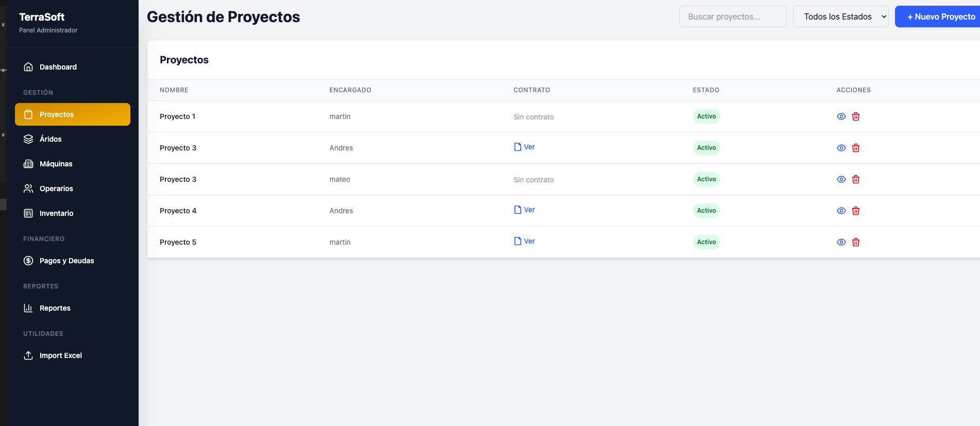View details of Proyecto 1 via eye icon
This screenshot has height=426, width=980.
coord(841,116)
